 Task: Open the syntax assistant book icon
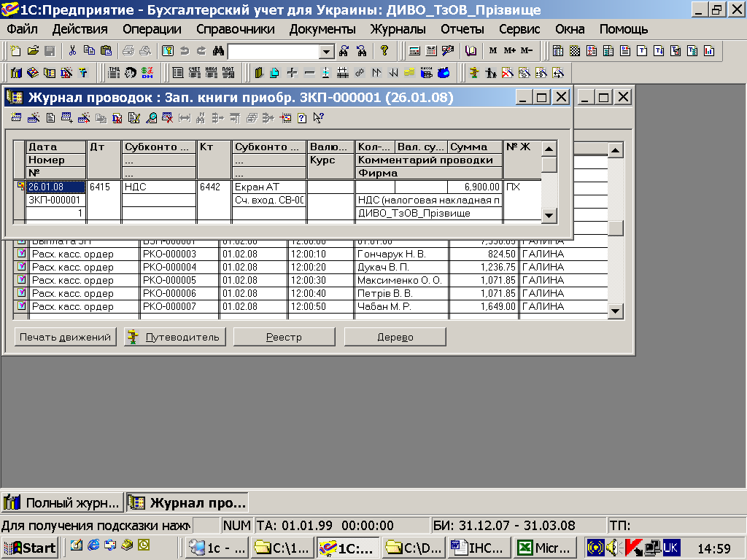pyautogui.click(x=471, y=50)
